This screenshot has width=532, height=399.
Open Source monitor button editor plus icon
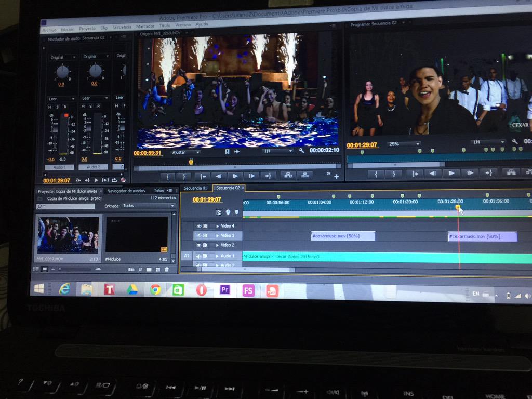coord(336,177)
